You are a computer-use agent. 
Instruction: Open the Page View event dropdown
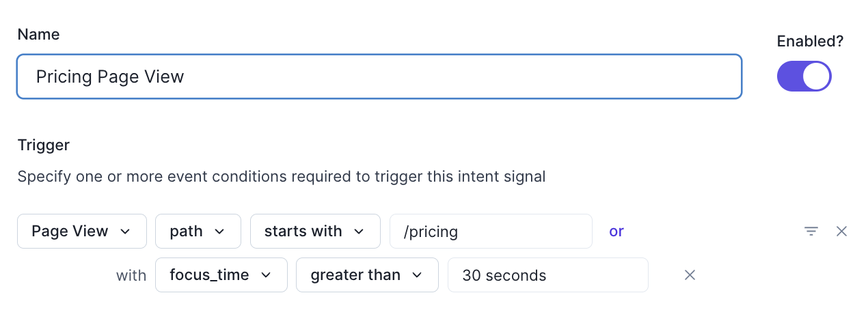81,232
